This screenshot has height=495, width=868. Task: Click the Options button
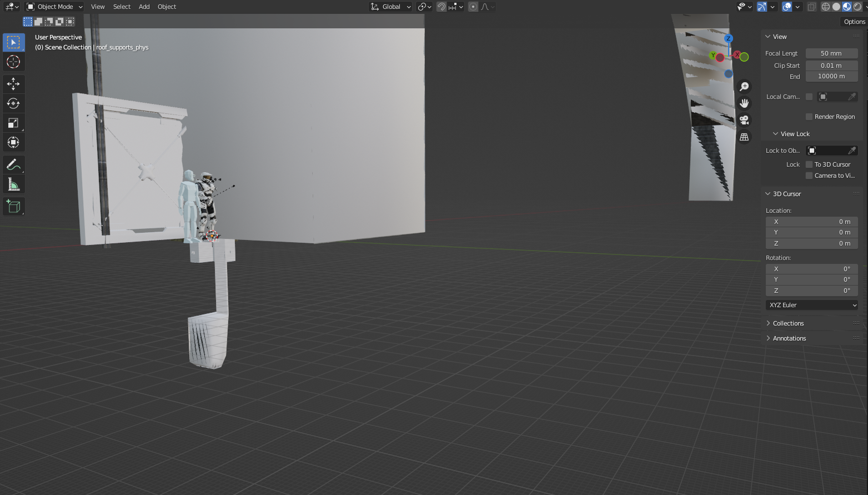[854, 22]
